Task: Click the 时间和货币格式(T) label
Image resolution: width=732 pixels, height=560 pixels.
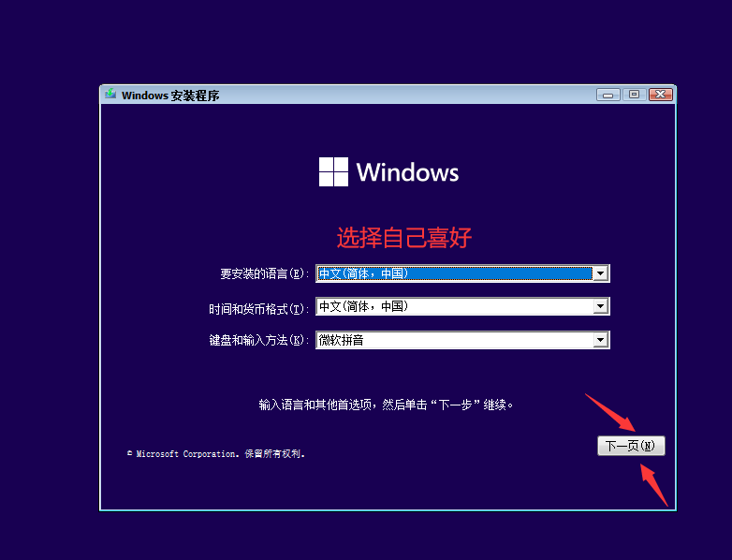Action: pyautogui.click(x=258, y=309)
